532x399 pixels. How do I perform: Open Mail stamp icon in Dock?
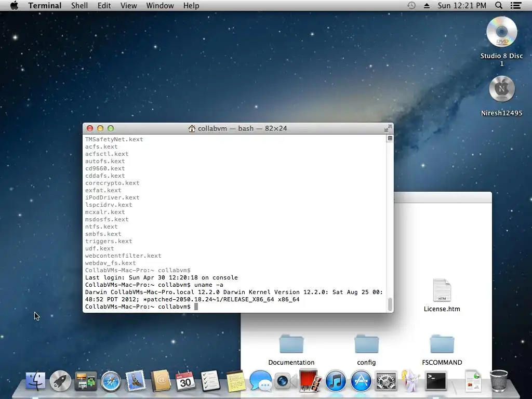pyautogui.click(x=136, y=381)
